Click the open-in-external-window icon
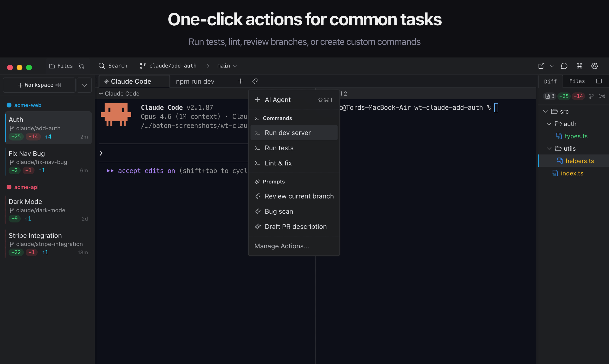The width and height of the screenshot is (609, 364). [x=541, y=66]
